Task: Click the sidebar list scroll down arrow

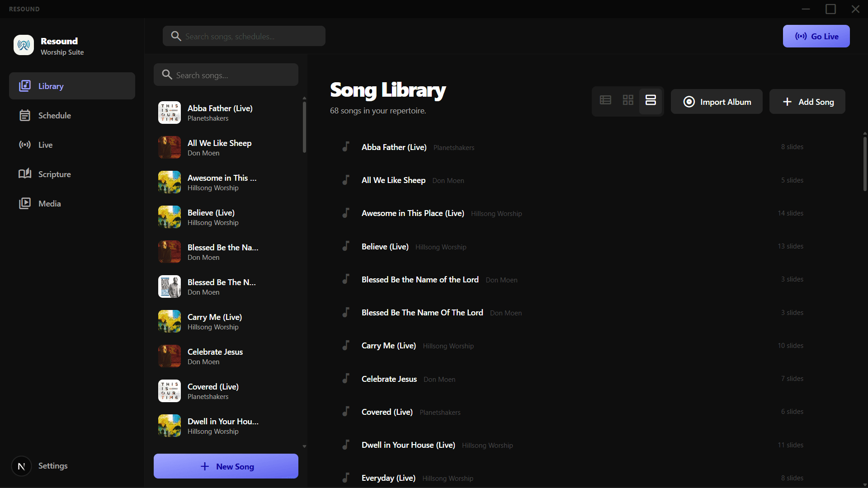Action: point(304,446)
